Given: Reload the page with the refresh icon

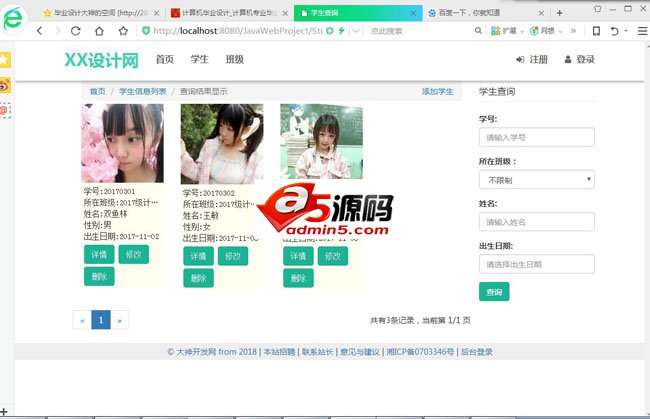Looking at the screenshot, I should pyautogui.click(x=75, y=31).
